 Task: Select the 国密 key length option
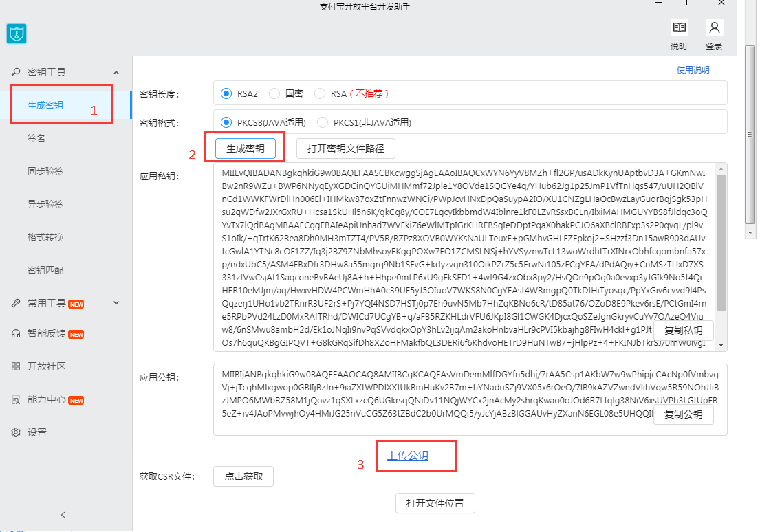coord(274,93)
